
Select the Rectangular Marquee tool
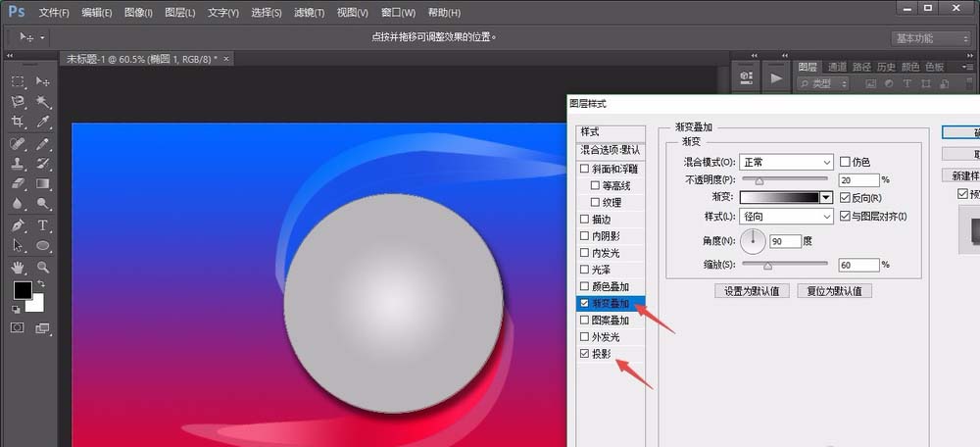click(18, 81)
